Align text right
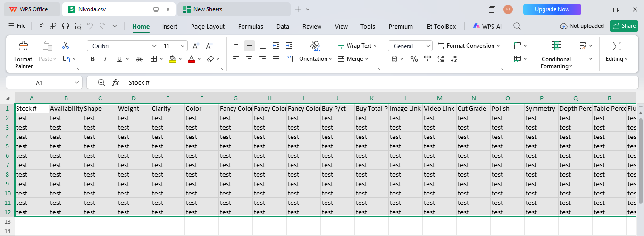The image size is (644, 236). 263,59
